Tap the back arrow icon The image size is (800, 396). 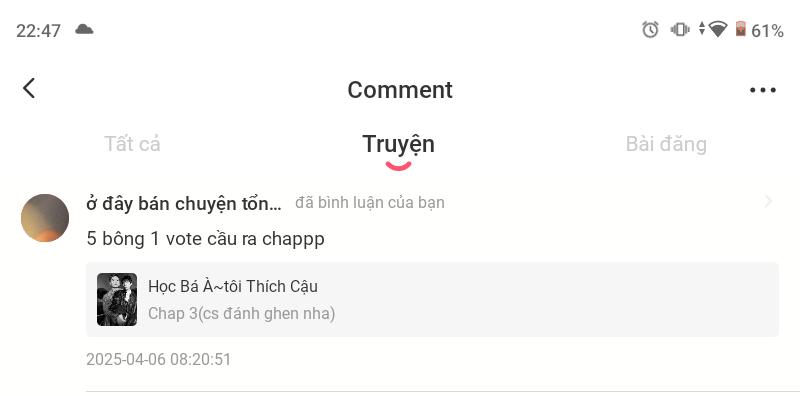pos(29,88)
